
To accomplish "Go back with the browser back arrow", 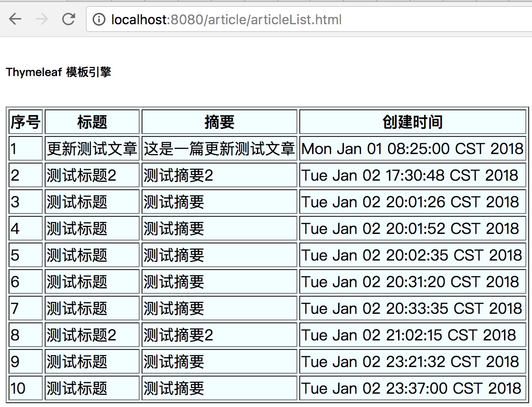I will coord(15,19).
